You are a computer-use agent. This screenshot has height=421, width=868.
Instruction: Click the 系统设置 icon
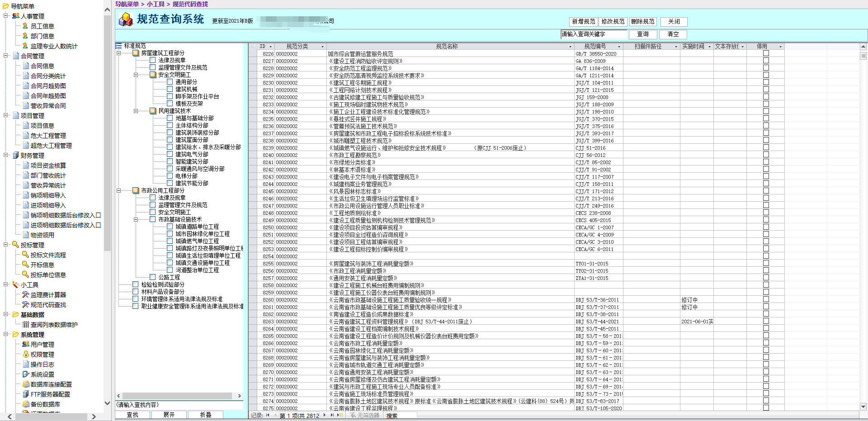click(x=26, y=374)
